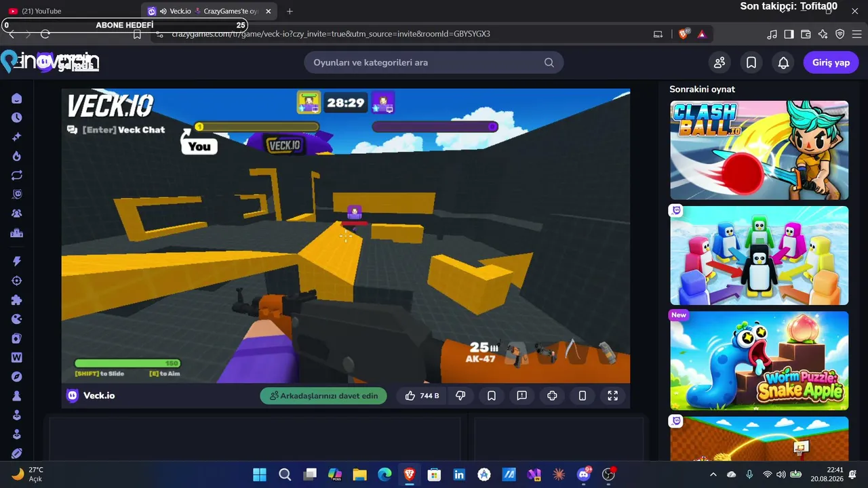
Task: Open a new browser tab
Action: coord(290,11)
